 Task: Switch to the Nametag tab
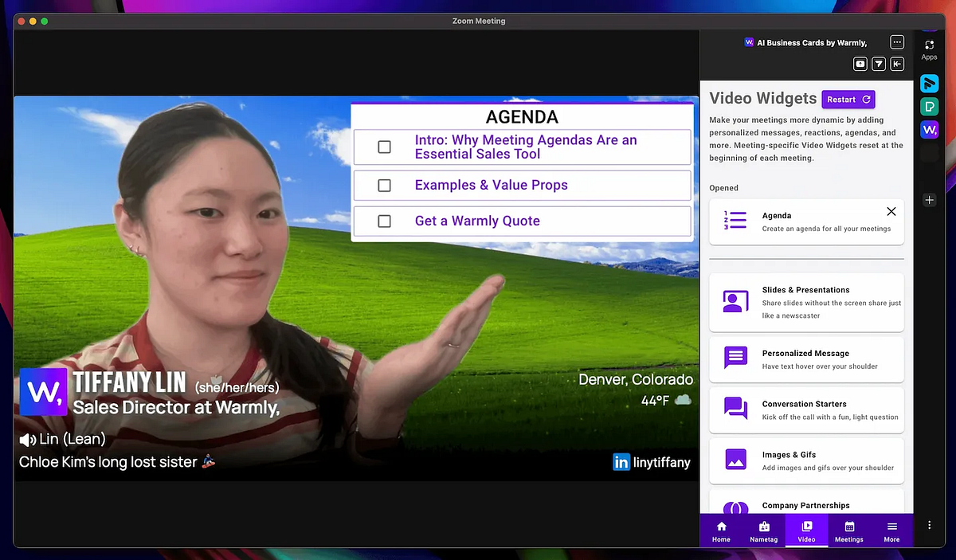764,531
